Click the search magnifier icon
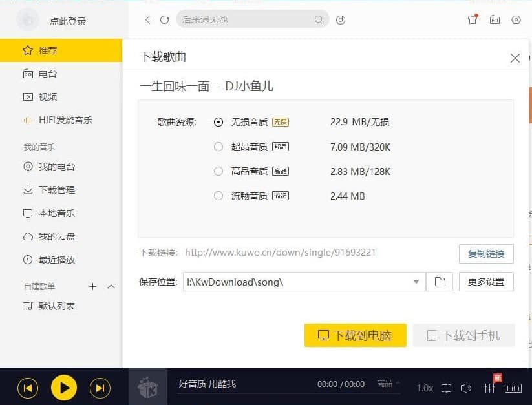 318,19
